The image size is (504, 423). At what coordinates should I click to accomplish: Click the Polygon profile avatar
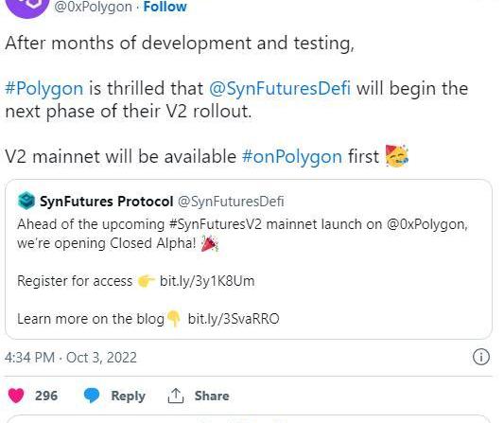click(x=27, y=6)
